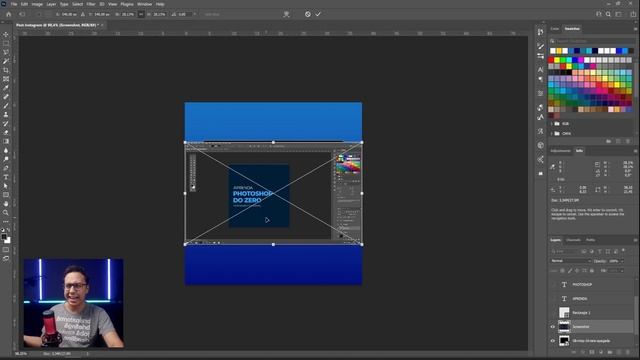Expand the CMYK swatch folder
The height and width of the screenshot is (360, 640).
[x=552, y=133]
